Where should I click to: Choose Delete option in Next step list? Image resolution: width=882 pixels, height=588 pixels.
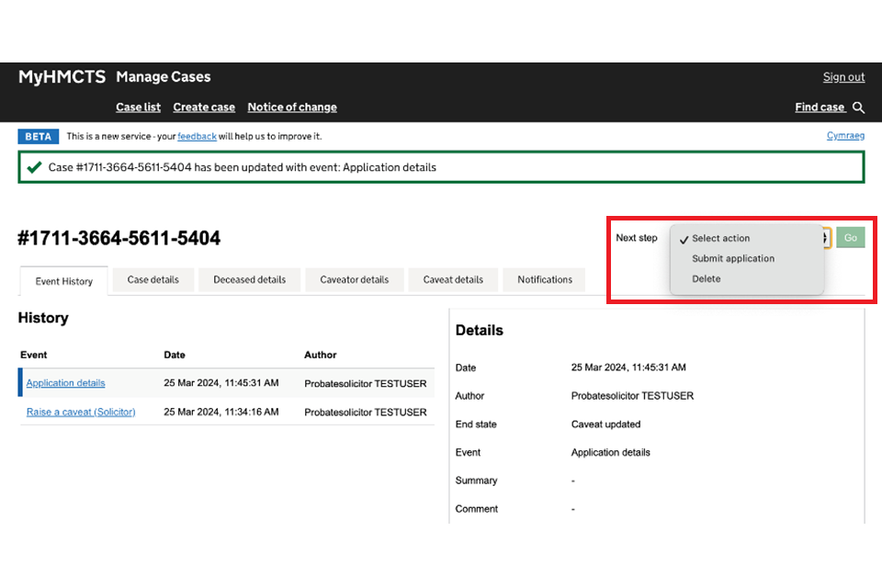point(707,278)
